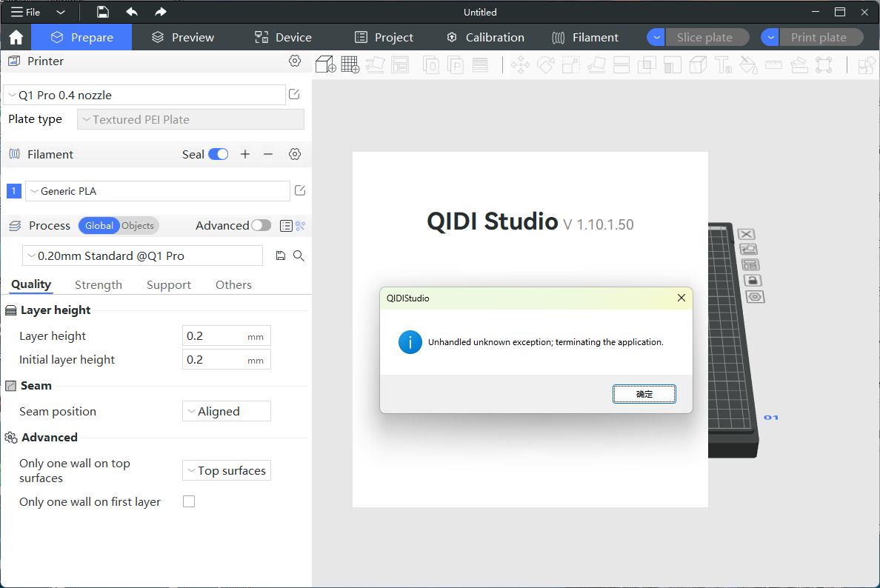The width and height of the screenshot is (880, 588).
Task: Open the Calibration tab
Action: [x=485, y=38]
